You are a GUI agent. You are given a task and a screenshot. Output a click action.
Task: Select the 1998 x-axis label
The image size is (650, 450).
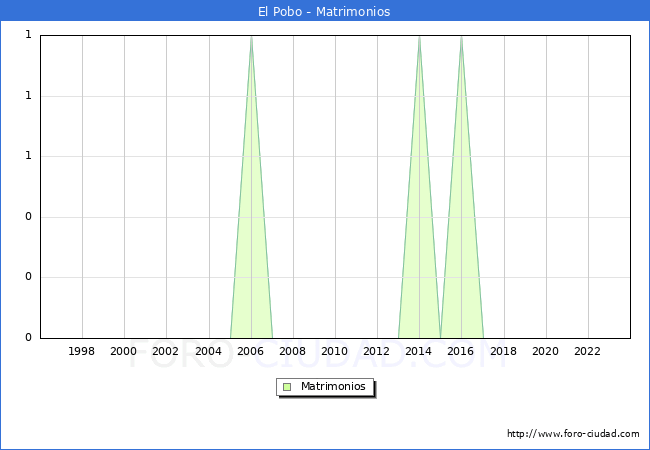tap(82, 351)
